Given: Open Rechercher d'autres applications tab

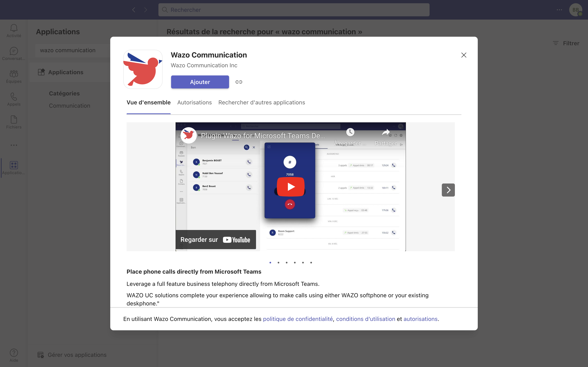Looking at the screenshot, I should (x=262, y=102).
